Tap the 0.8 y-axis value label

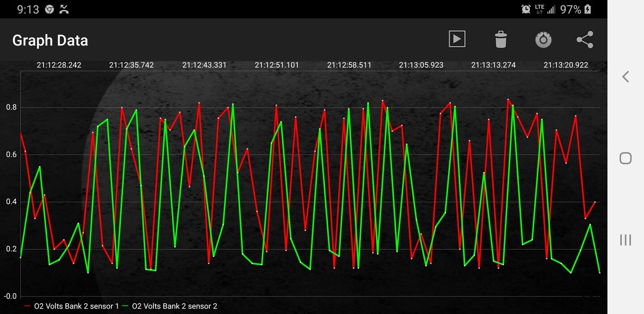click(11, 108)
